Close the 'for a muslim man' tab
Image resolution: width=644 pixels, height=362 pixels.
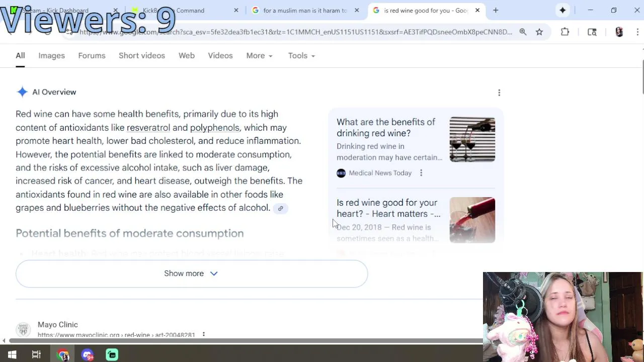point(357,10)
